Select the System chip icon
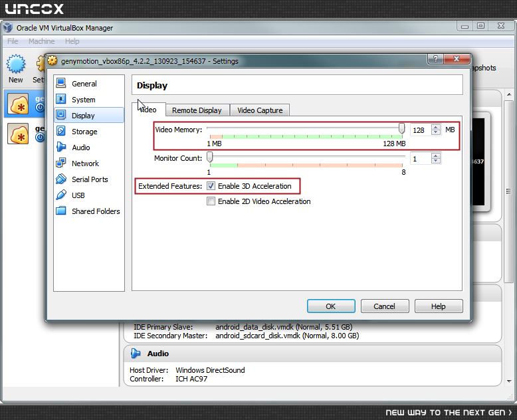The image size is (517, 420). coord(61,99)
